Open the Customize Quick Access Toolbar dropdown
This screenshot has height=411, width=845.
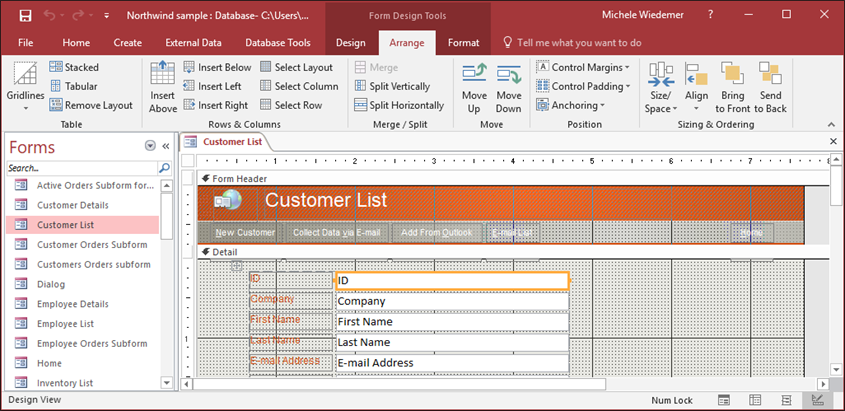(x=107, y=16)
